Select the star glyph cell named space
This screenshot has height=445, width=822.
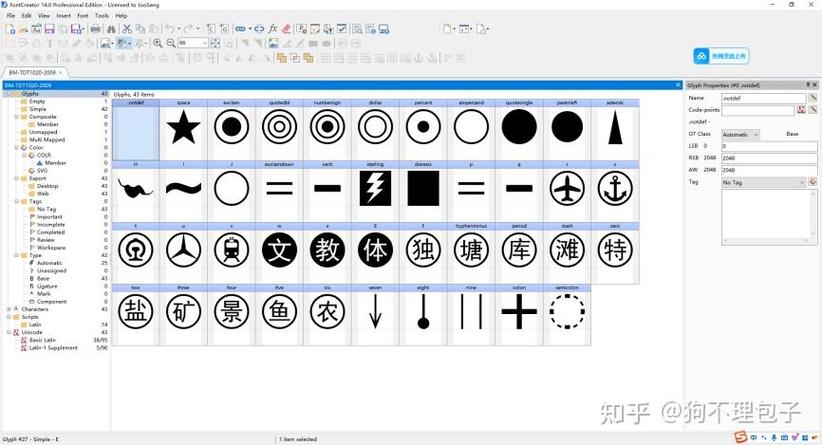tap(183, 129)
